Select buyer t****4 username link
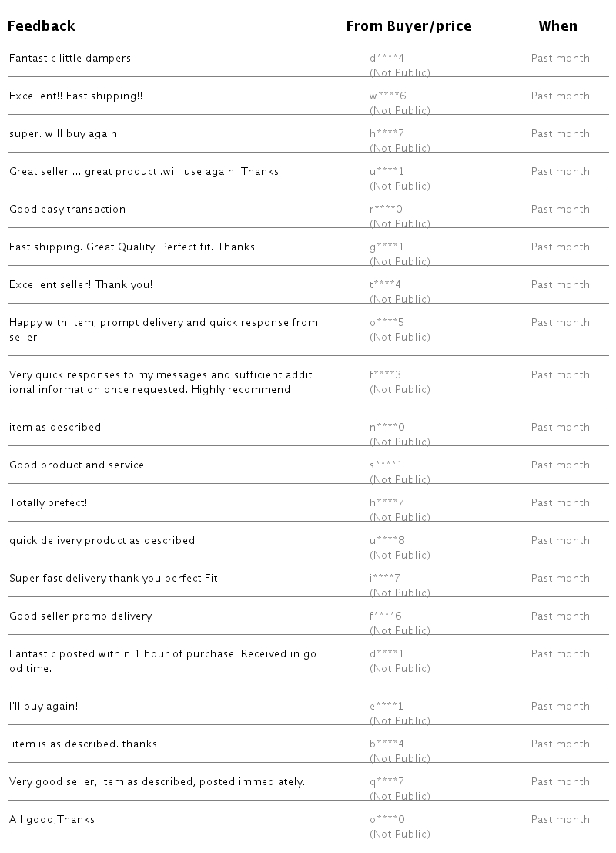 (x=386, y=284)
